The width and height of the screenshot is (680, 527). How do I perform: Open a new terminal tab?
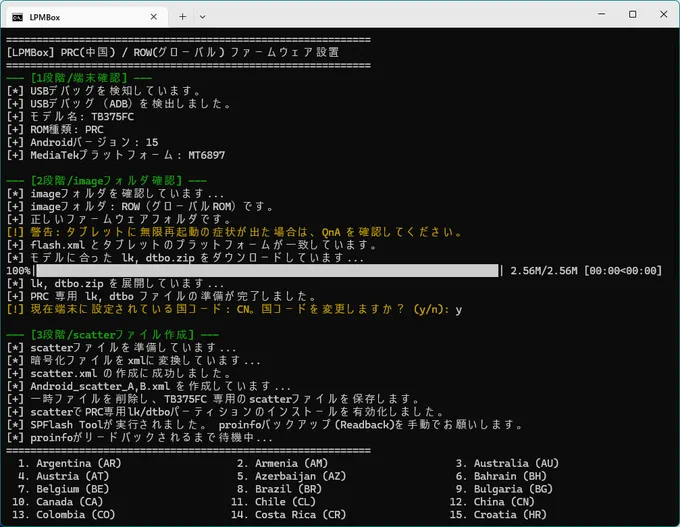[x=183, y=17]
